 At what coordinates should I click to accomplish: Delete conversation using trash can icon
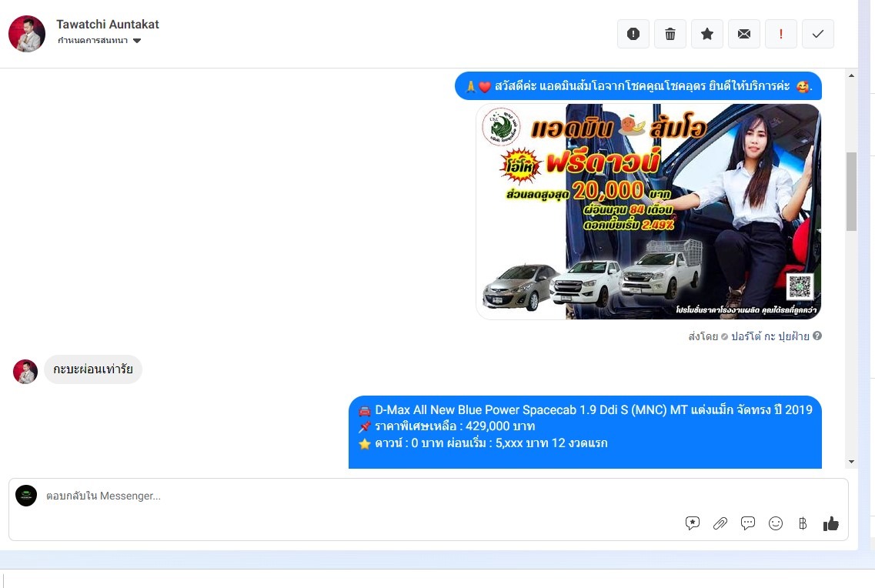[670, 34]
